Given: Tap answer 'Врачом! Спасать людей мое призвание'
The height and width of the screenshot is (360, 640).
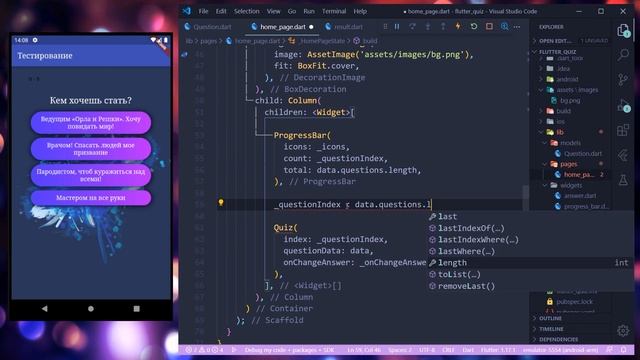Looking at the screenshot, I should tap(91, 149).
